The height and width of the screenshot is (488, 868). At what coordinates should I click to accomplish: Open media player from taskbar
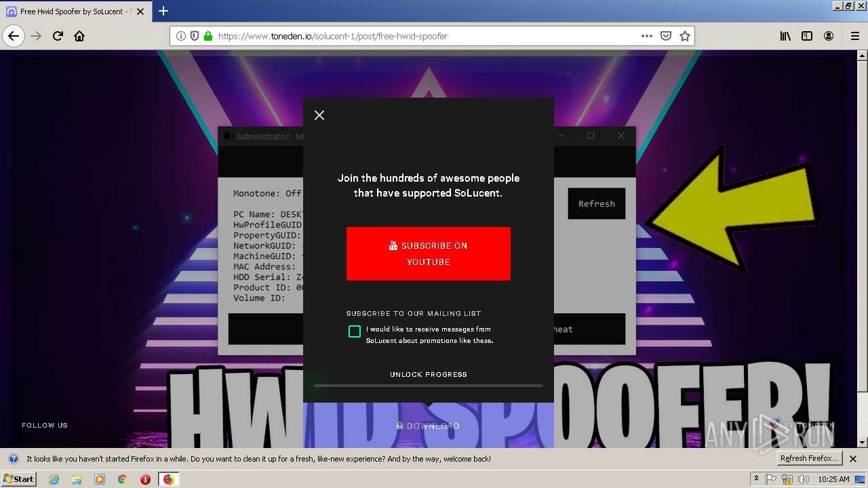(x=100, y=479)
